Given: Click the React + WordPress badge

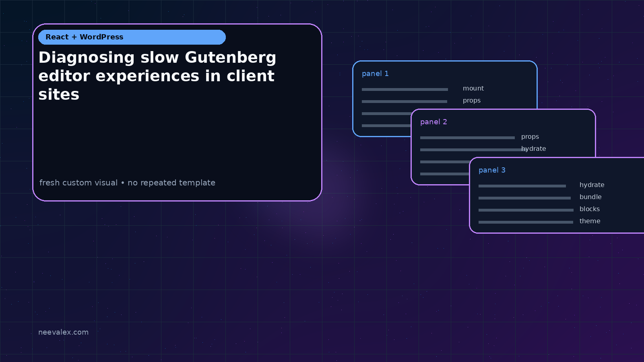Looking at the screenshot, I should tap(132, 37).
